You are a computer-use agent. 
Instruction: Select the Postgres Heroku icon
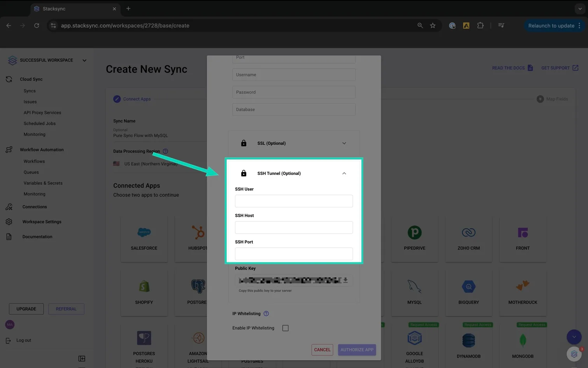[144, 338]
